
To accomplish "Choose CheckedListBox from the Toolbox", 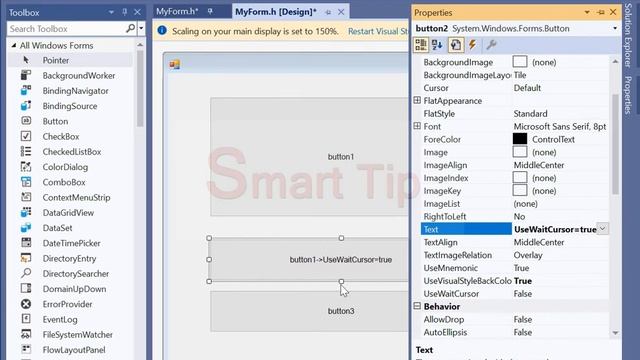I will coord(69,151).
